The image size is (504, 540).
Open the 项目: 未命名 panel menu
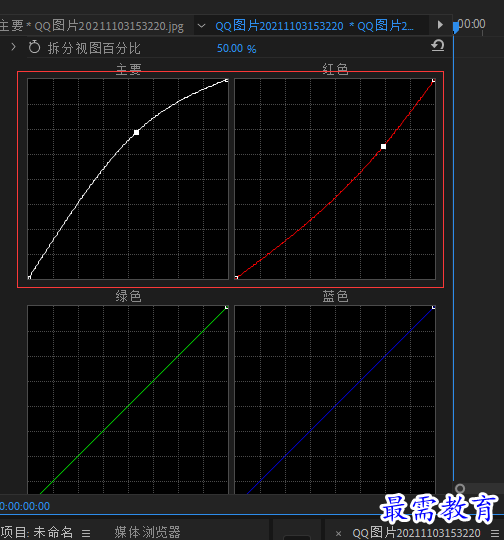pyautogui.click(x=86, y=533)
